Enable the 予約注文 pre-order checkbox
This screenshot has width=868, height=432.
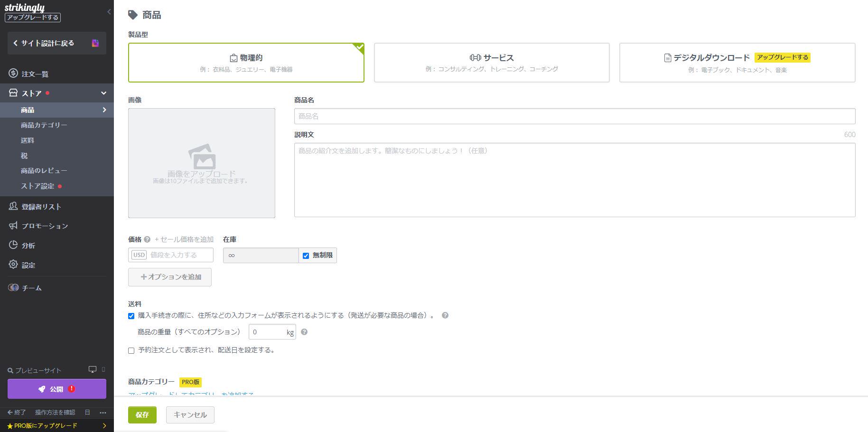131,350
